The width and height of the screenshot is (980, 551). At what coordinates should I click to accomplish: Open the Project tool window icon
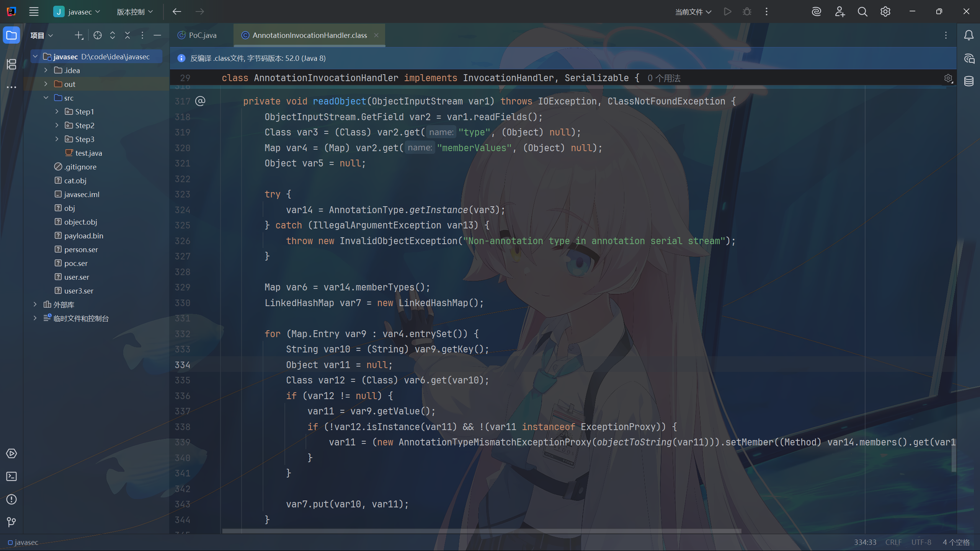click(x=11, y=35)
